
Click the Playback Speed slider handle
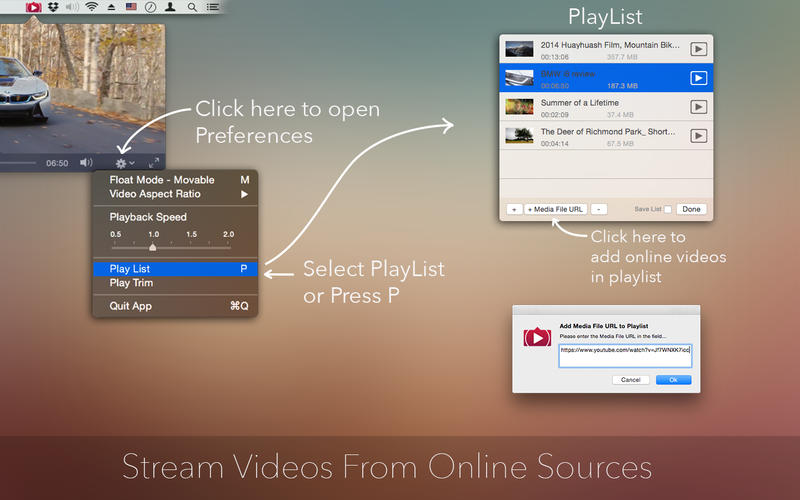[153, 247]
